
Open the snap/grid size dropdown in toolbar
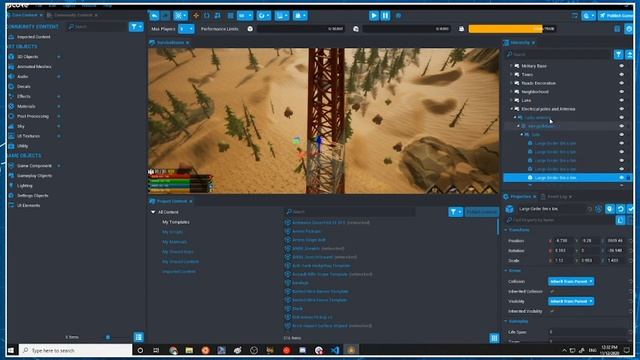pos(245,16)
